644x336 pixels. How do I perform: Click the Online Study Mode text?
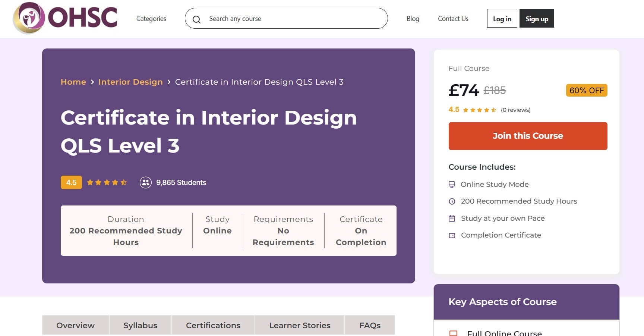click(x=495, y=184)
